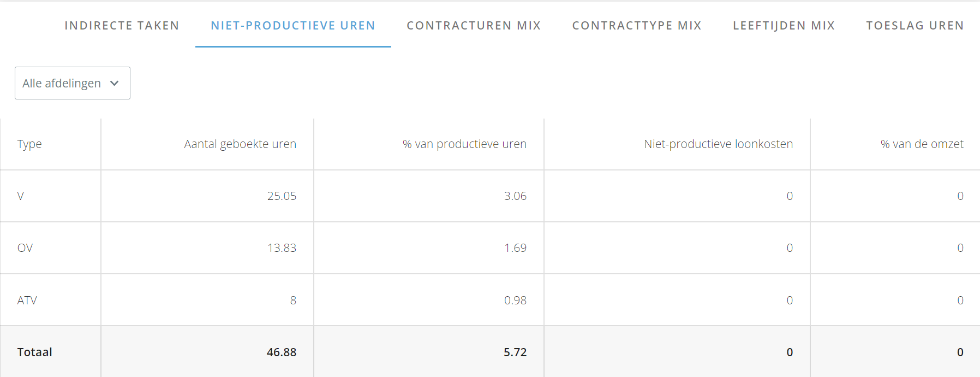The height and width of the screenshot is (377, 980).
Task: Go to the Leeftijden Mix tab
Action: (x=784, y=26)
